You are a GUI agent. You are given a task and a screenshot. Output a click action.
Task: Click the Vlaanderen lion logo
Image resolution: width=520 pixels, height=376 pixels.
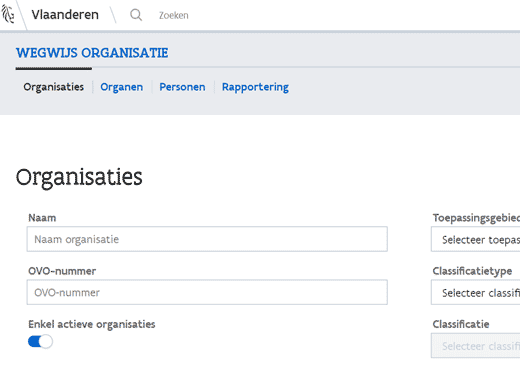(x=8, y=14)
